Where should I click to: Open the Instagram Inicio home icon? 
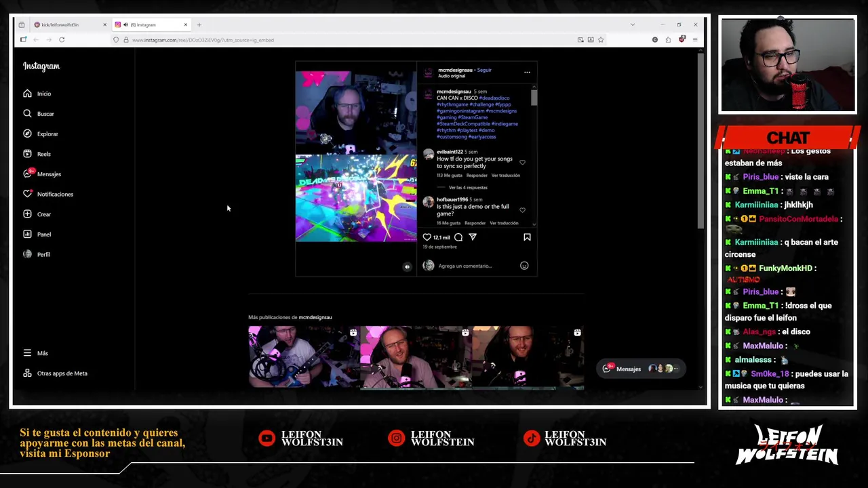27,94
